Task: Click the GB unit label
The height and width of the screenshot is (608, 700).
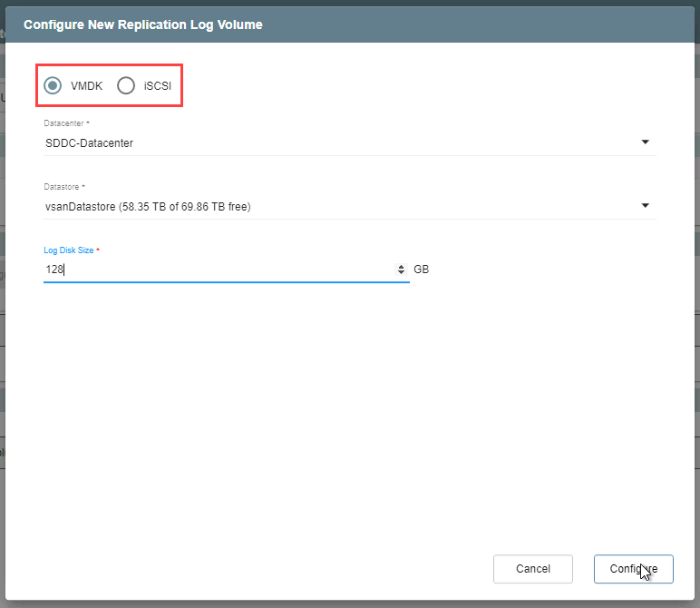Action: [421, 270]
